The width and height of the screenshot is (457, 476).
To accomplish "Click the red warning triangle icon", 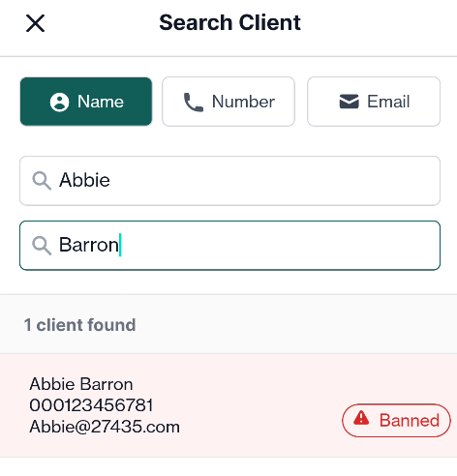I will coord(361,418).
